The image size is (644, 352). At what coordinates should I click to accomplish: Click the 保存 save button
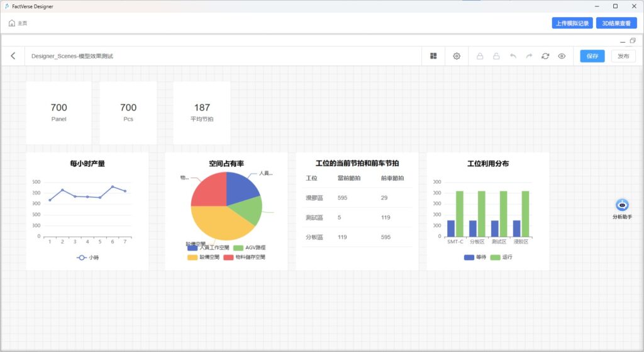(592, 56)
